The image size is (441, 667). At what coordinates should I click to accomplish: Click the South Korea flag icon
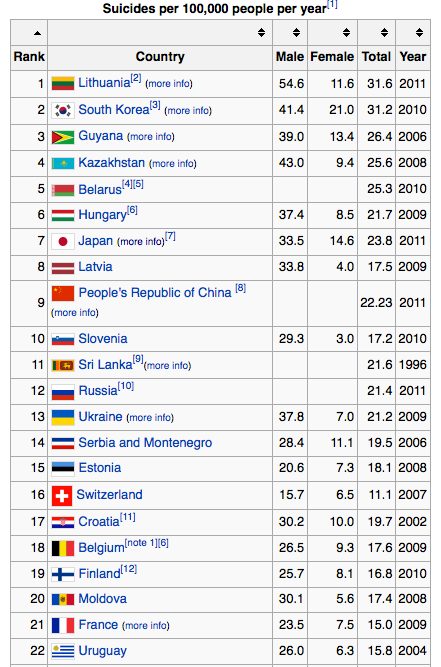63,111
